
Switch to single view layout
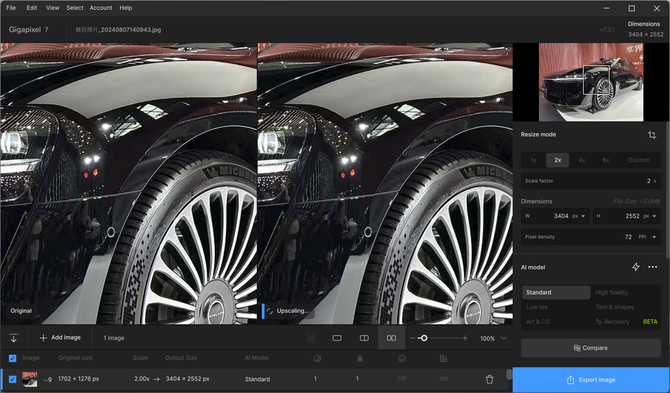[337, 338]
